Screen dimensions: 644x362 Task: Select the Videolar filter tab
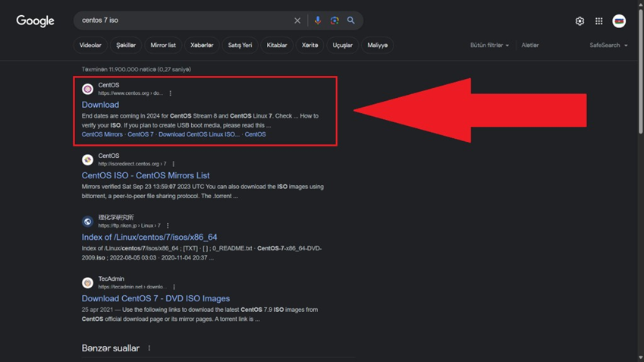click(x=90, y=46)
